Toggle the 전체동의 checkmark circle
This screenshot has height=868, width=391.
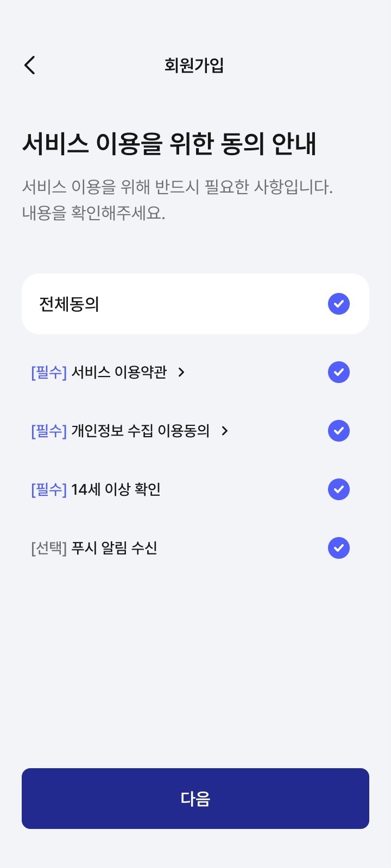[339, 304]
